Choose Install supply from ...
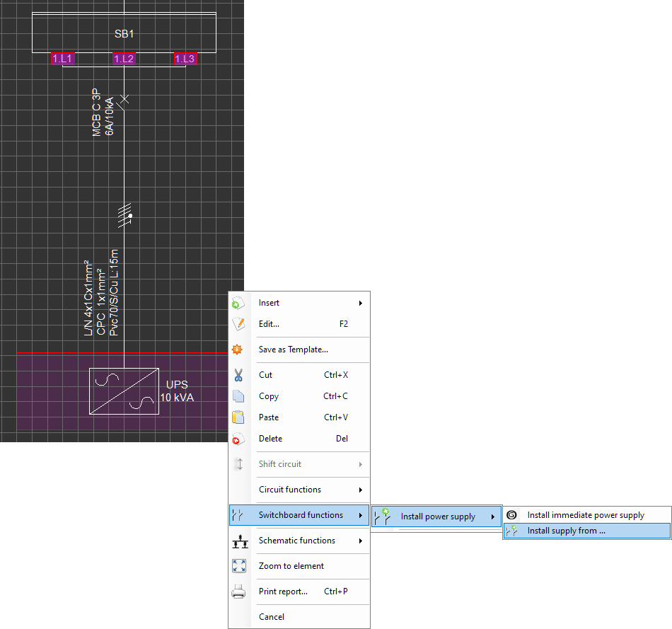The image size is (672, 629). click(x=586, y=531)
